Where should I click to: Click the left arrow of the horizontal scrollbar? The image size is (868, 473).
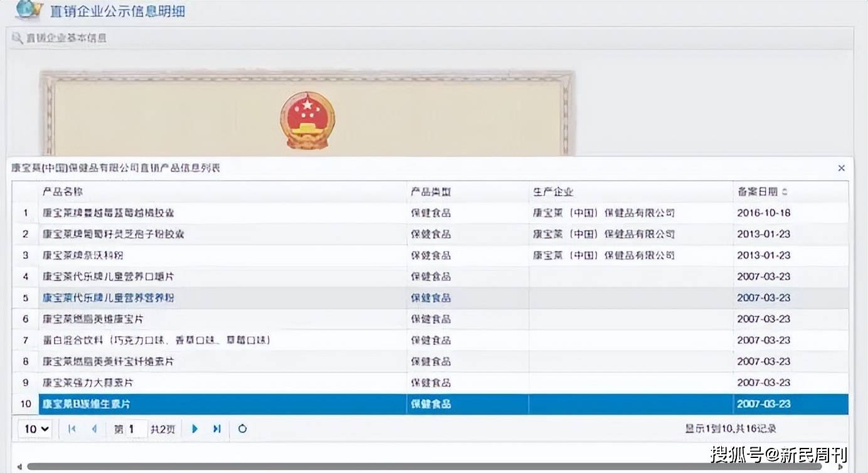coord(19,467)
